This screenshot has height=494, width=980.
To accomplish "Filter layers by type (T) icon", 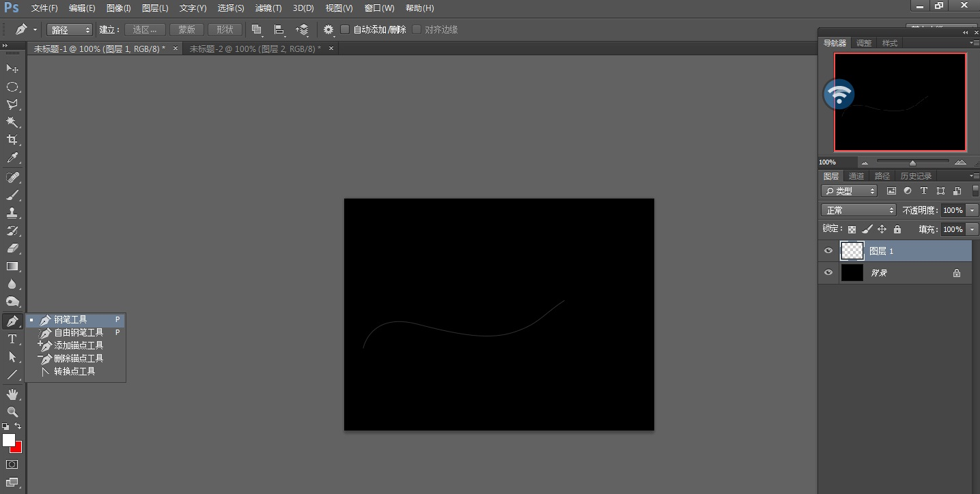I will point(924,191).
